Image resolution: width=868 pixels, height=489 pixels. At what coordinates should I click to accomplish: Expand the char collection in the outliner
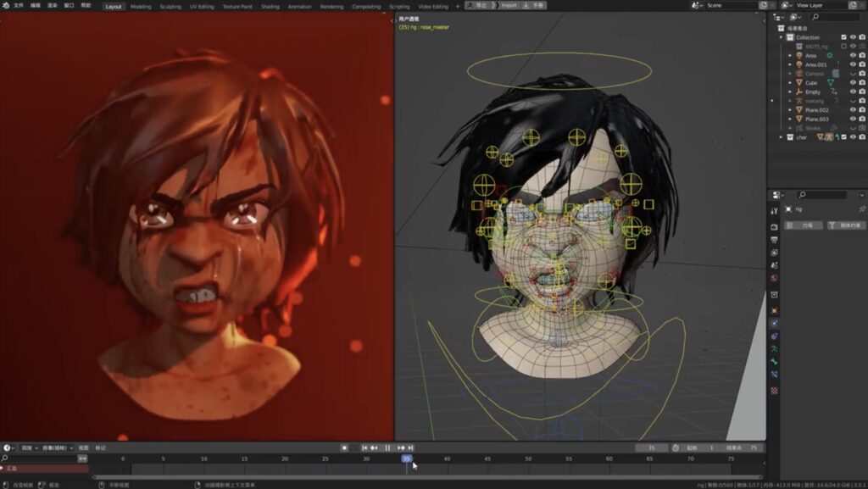(781, 138)
